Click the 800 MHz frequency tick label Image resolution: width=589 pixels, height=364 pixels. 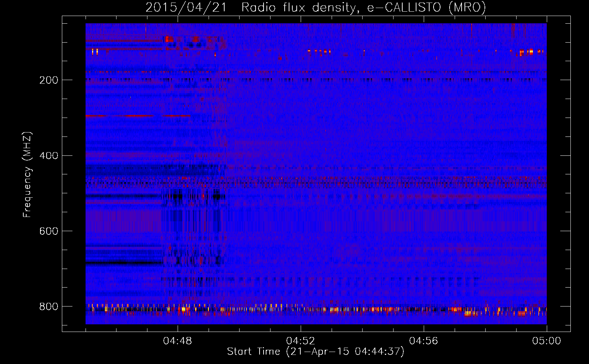49,307
